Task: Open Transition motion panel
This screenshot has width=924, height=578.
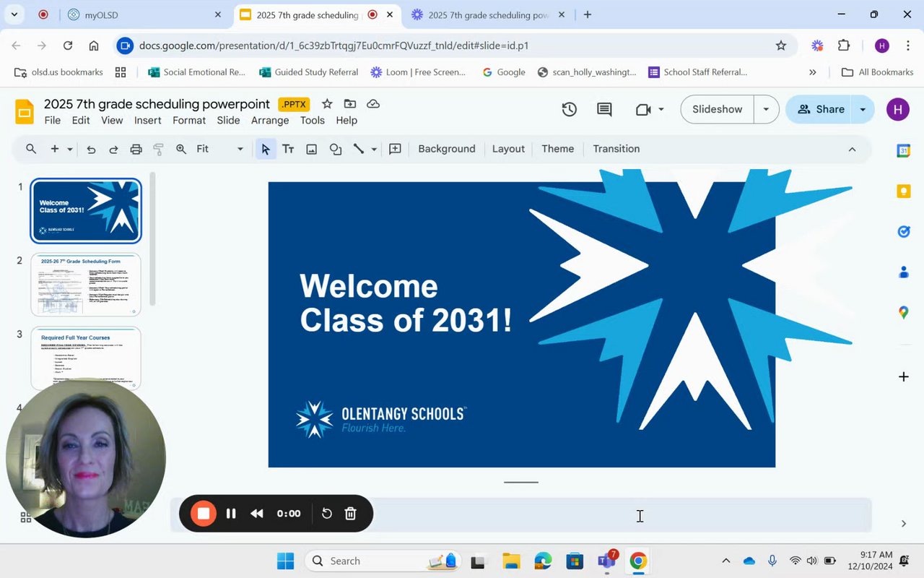Action: click(616, 149)
